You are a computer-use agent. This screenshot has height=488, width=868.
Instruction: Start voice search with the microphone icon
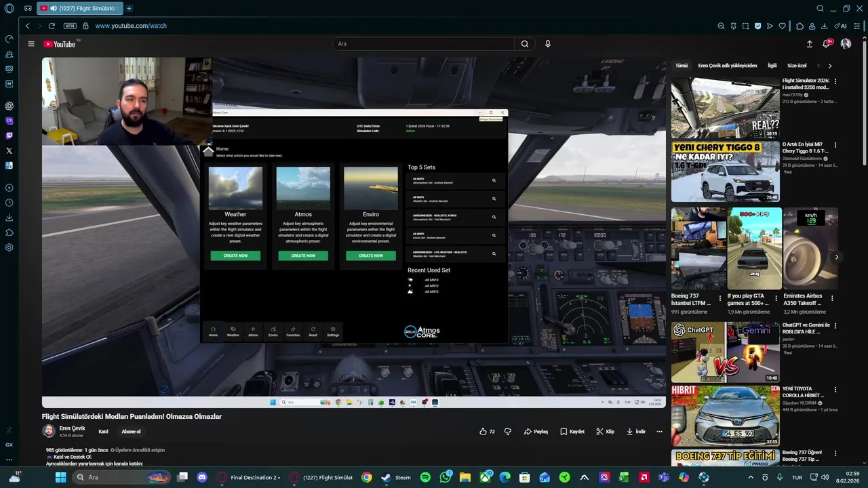point(548,44)
